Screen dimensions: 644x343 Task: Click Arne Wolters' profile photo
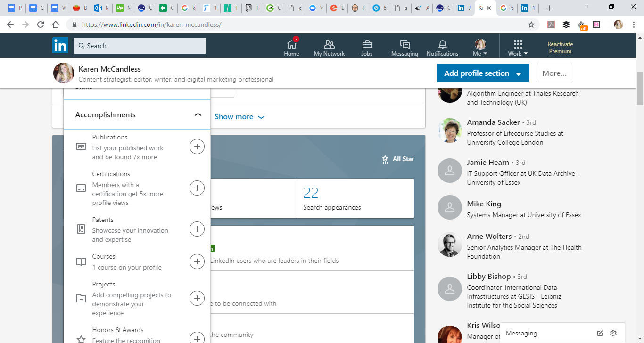pos(450,245)
